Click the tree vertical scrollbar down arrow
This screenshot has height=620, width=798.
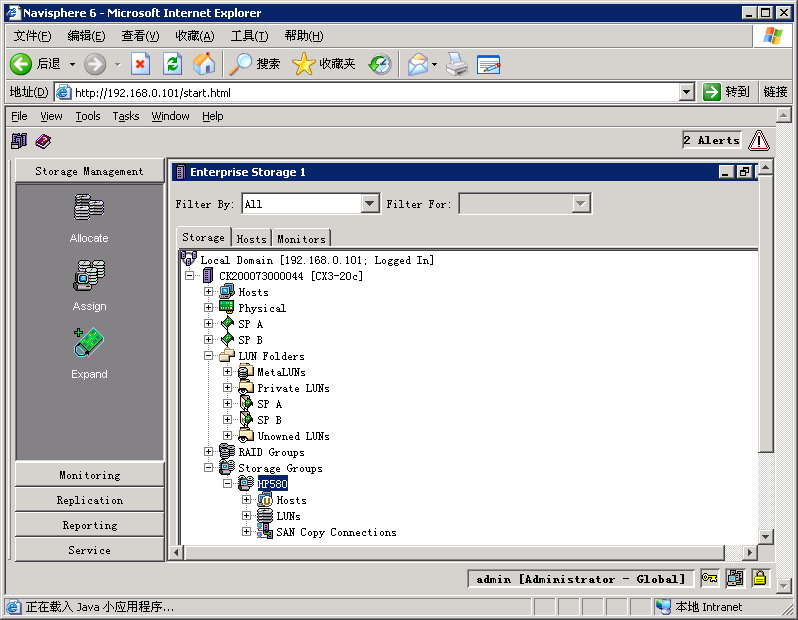tap(765, 537)
